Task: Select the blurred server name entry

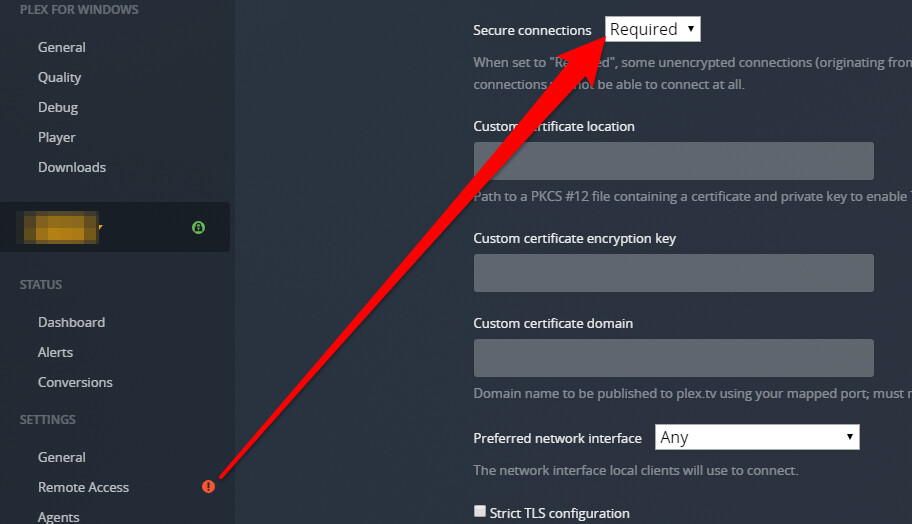Action: 60,227
